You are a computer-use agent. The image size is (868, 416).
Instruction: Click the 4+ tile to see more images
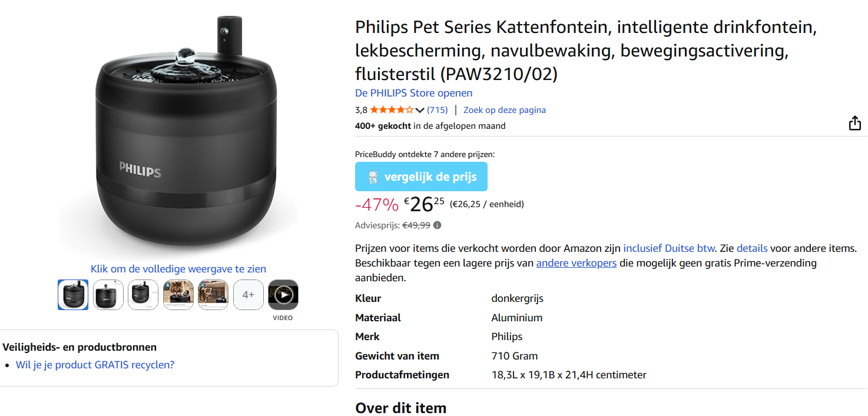[x=248, y=294]
